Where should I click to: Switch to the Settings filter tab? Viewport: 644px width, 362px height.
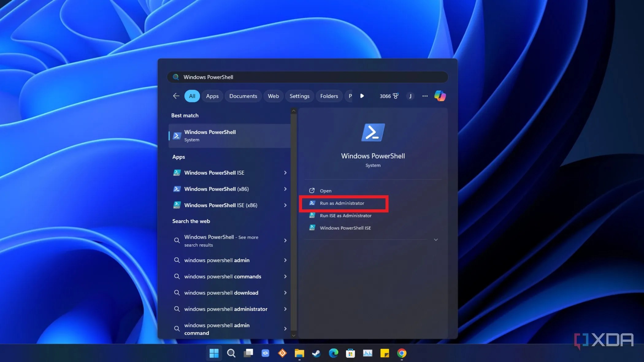coord(299,96)
